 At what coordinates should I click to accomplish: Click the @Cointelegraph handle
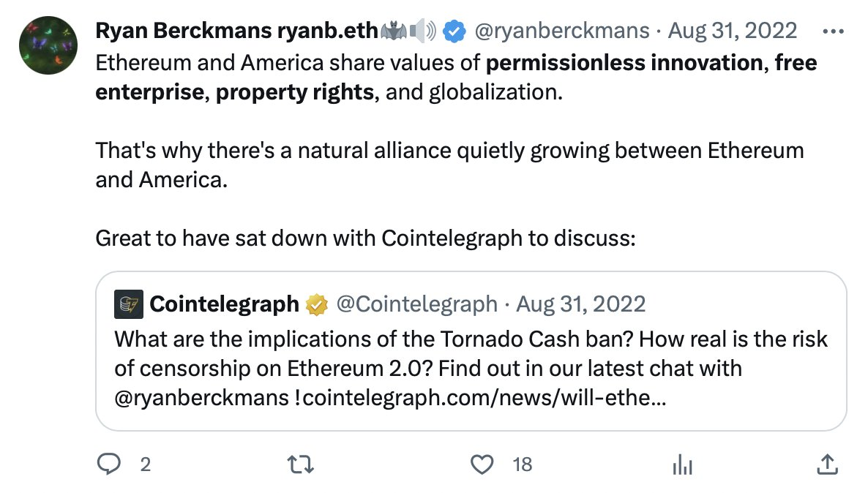pos(416,304)
